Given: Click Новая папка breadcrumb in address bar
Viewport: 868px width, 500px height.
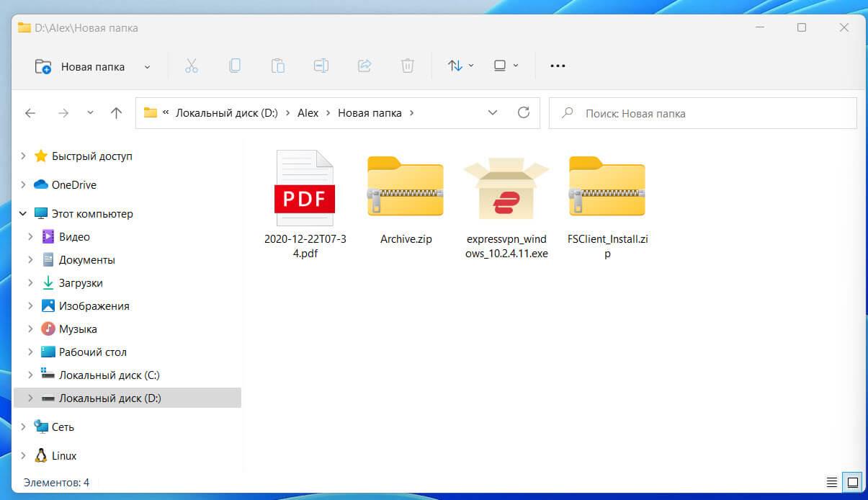Looking at the screenshot, I should point(370,113).
